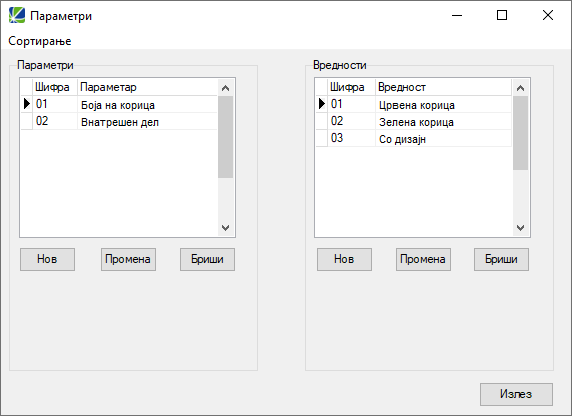Select parameter row Боја на корица

coord(119,105)
